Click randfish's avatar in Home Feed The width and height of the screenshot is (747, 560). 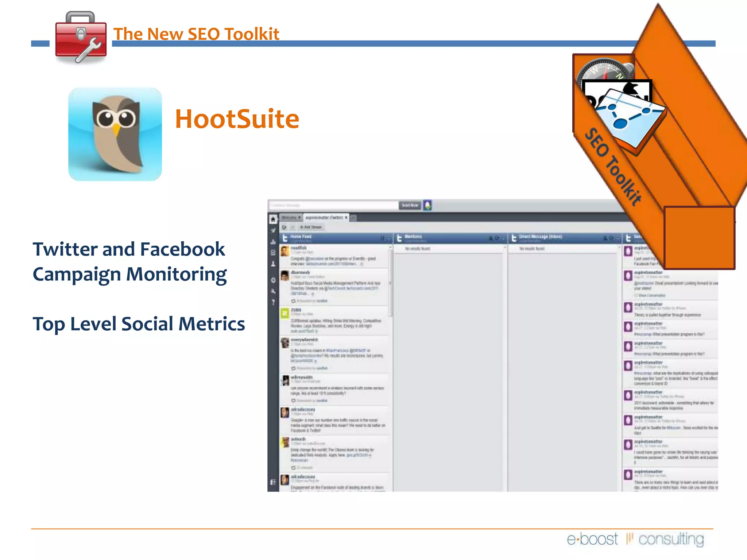pyautogui.click(x=285, y=251)
